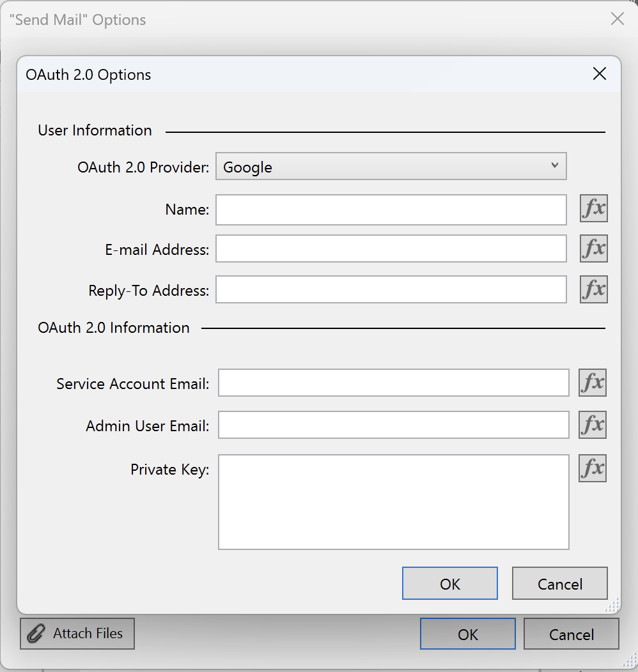Click the fx icon beside Admin User Email
Image resolution: width=638 pixels, height=672 pixels.
click(592, 425)
